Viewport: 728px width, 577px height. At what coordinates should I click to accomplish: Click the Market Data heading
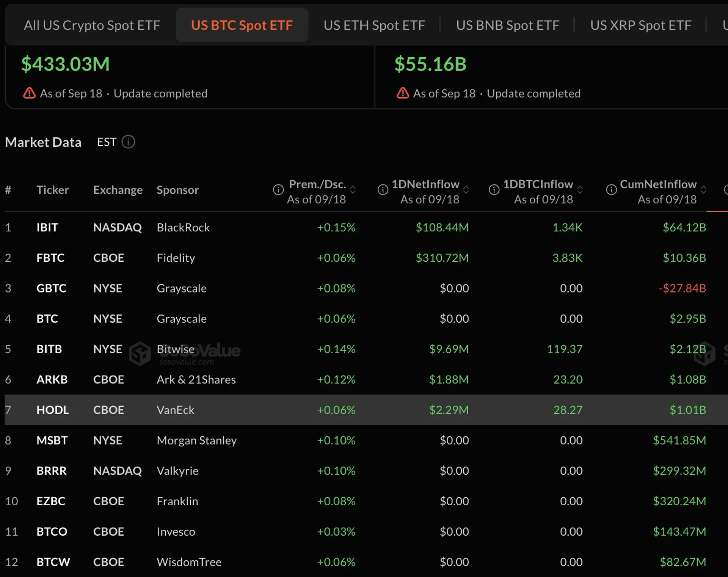pos(43,142)
